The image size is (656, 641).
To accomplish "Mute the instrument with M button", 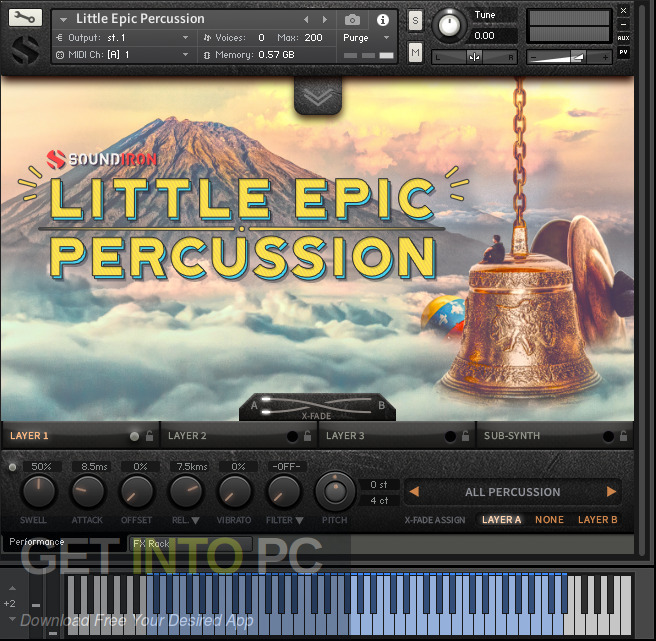I will click(415, 53).
